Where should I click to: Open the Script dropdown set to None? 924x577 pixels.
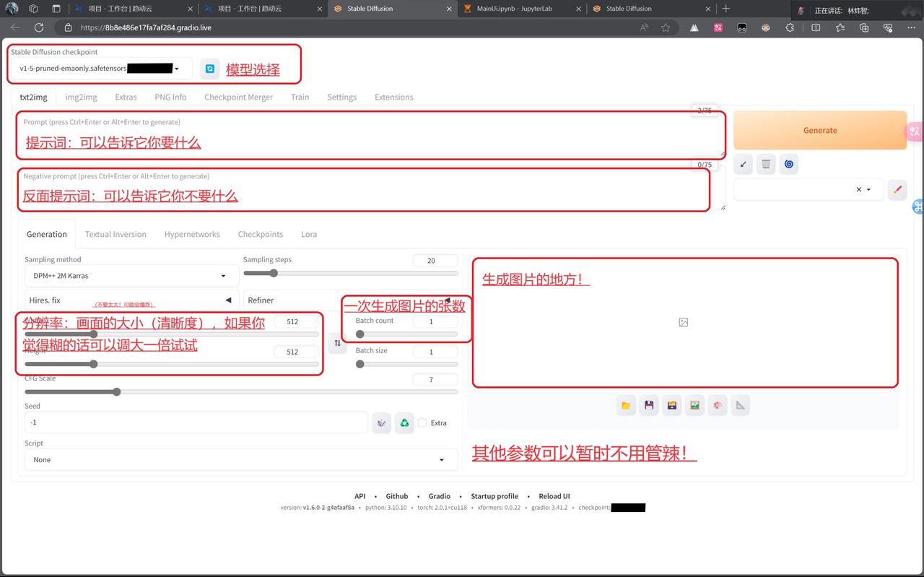coord(241,459)
